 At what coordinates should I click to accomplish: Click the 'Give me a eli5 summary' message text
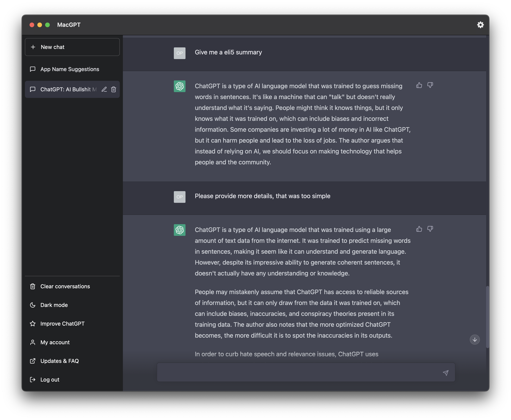tap(228, 52)
